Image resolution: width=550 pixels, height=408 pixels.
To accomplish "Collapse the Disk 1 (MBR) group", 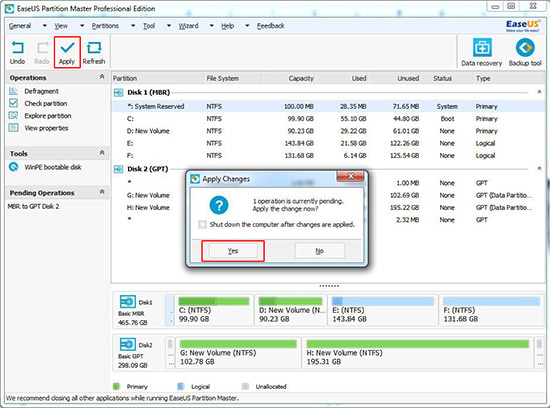I will click(x=539, y=92).
